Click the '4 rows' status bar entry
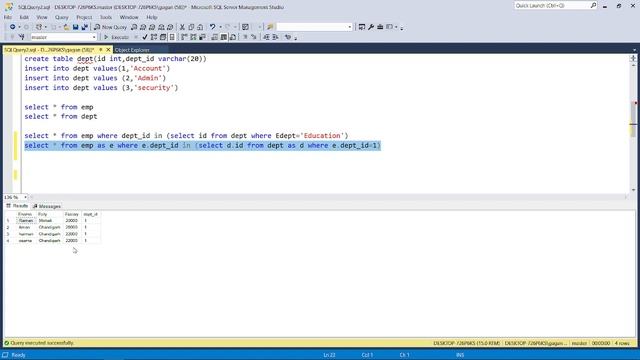The image size is (640, 360). tap(622, 343)
